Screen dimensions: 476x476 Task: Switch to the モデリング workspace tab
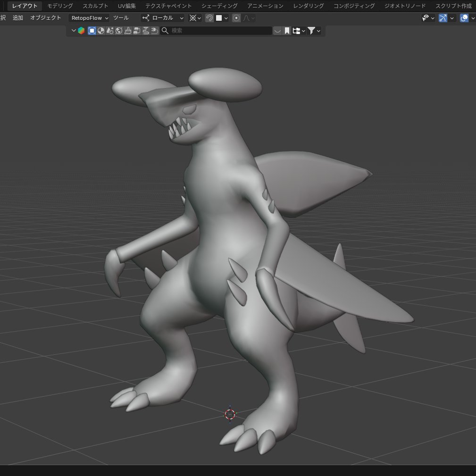point(60,6)
